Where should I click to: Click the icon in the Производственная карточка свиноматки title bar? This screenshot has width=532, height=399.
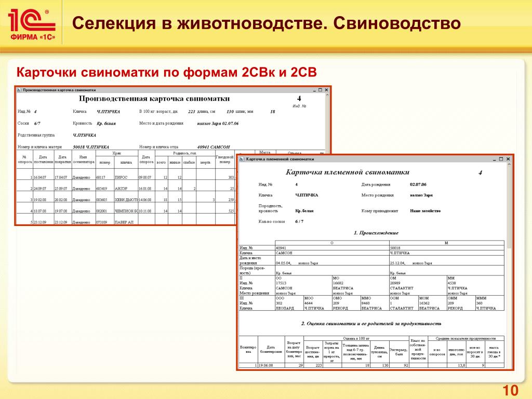pyautogui.click(x=19, y=90)
